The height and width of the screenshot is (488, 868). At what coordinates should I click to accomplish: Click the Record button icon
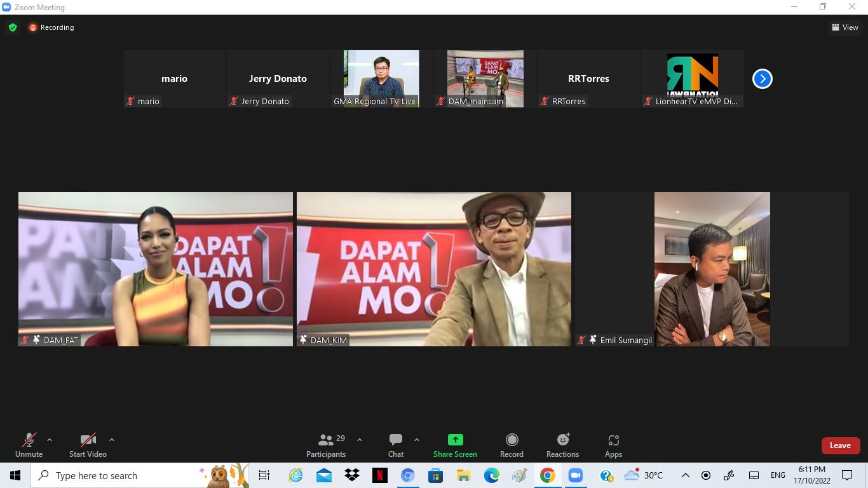[512, 440]
